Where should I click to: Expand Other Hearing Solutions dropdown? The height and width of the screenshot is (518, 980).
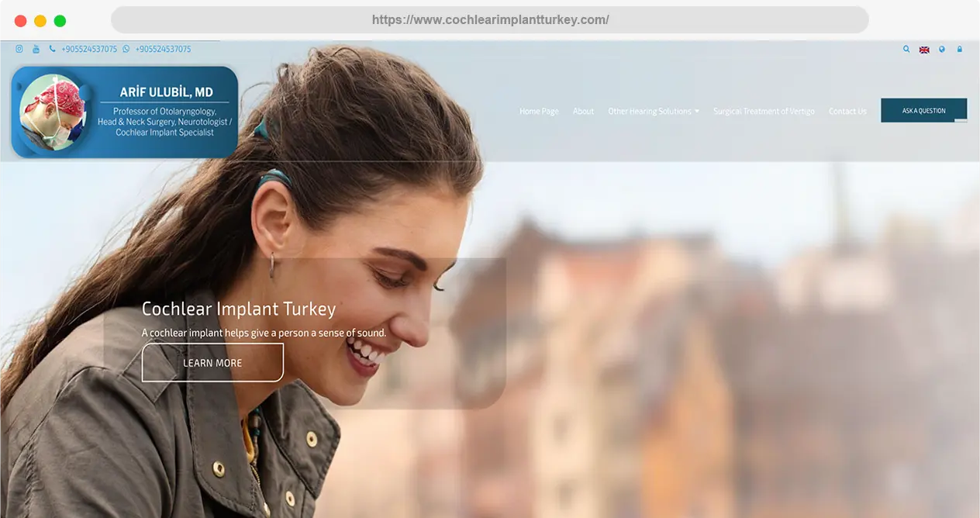coord(654,112)
